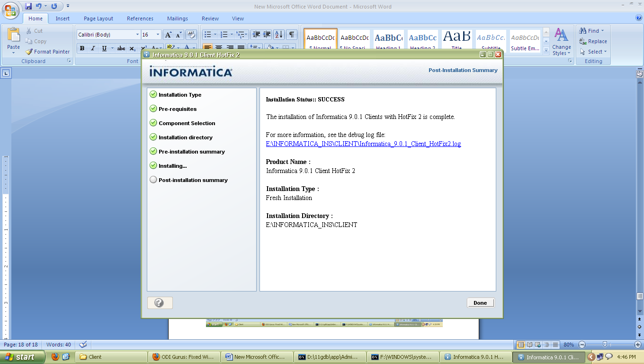Viewport: 644px width, 364px height.
Task: Toggle underline formatting
Action: pyautogui.click(x=104, y=48)
